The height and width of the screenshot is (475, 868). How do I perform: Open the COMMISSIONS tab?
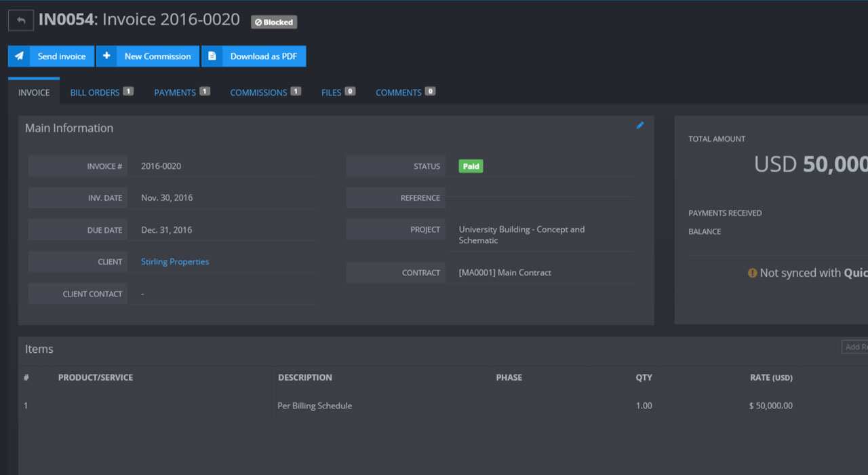pyautogui.click(x=265, y=92)
